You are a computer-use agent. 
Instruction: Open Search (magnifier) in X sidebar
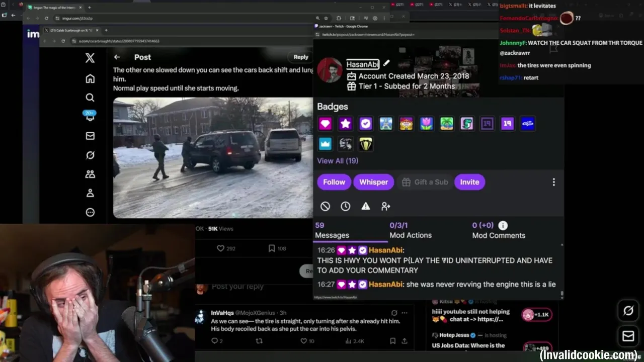coord(90,98)
